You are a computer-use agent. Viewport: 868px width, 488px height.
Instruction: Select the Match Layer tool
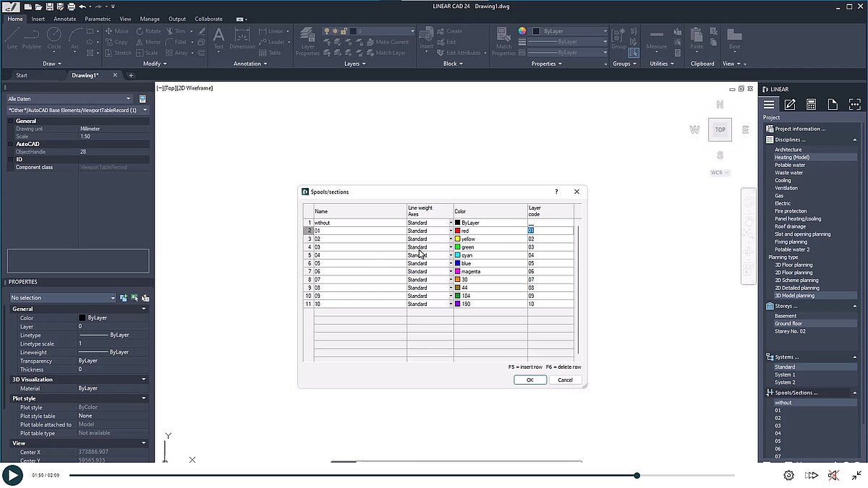coord(391,53)
